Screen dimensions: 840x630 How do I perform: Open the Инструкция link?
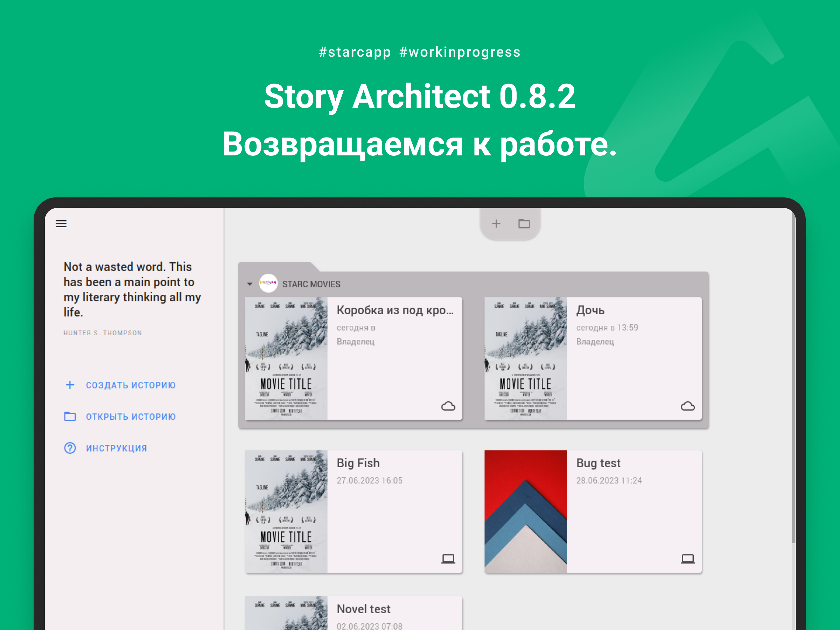[105, 448]
